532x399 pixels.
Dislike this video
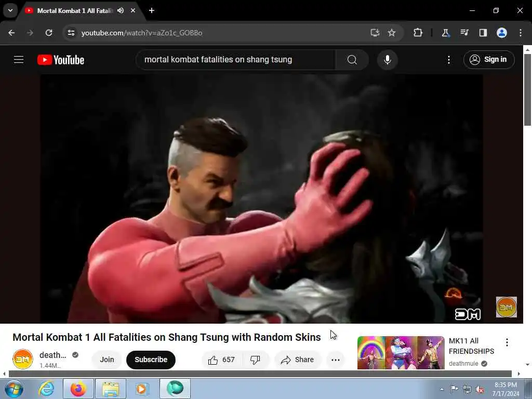256,360
